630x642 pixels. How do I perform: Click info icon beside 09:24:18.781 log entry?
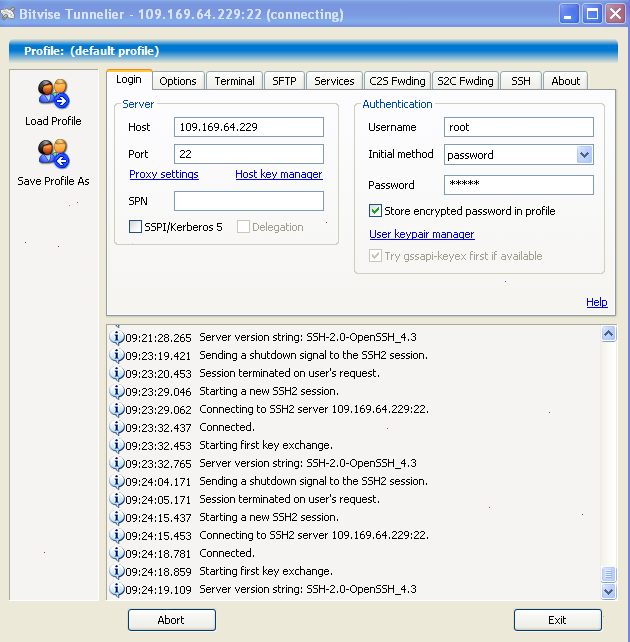click(x=117, y=554)
